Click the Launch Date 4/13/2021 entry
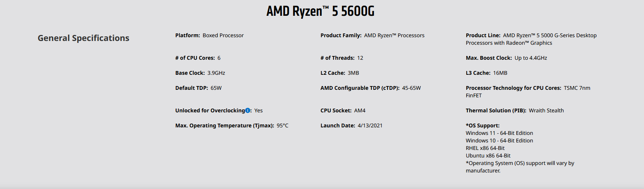The height and width of the screenshot is (189, 644). click(x=351, y=125)
